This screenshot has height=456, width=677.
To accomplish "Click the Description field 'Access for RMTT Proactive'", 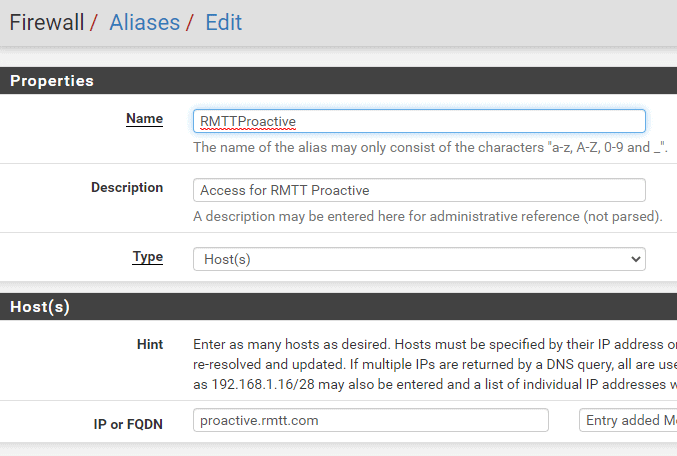I will point(419,190).
